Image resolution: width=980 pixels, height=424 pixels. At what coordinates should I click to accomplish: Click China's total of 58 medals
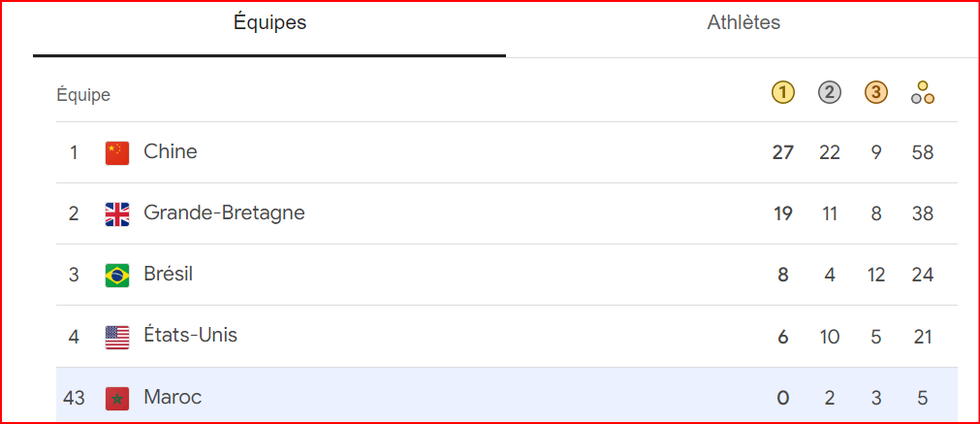(922, 152)
